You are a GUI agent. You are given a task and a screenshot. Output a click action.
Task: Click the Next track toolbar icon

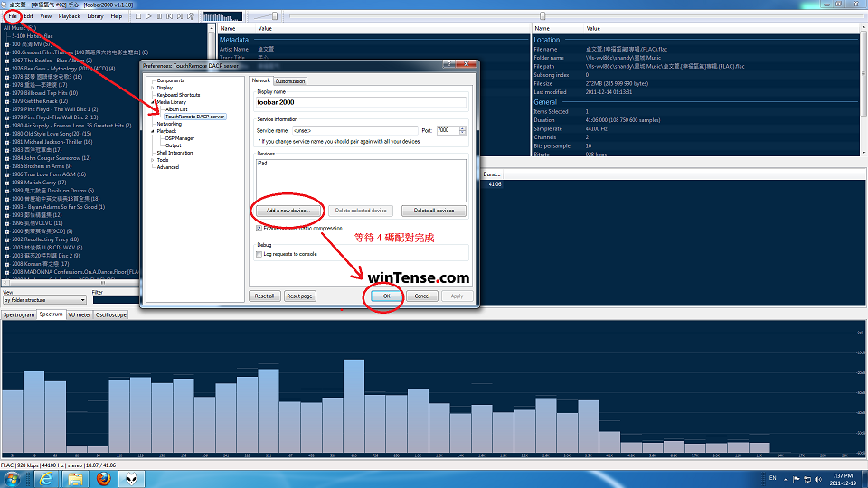[x=180, y=16]
